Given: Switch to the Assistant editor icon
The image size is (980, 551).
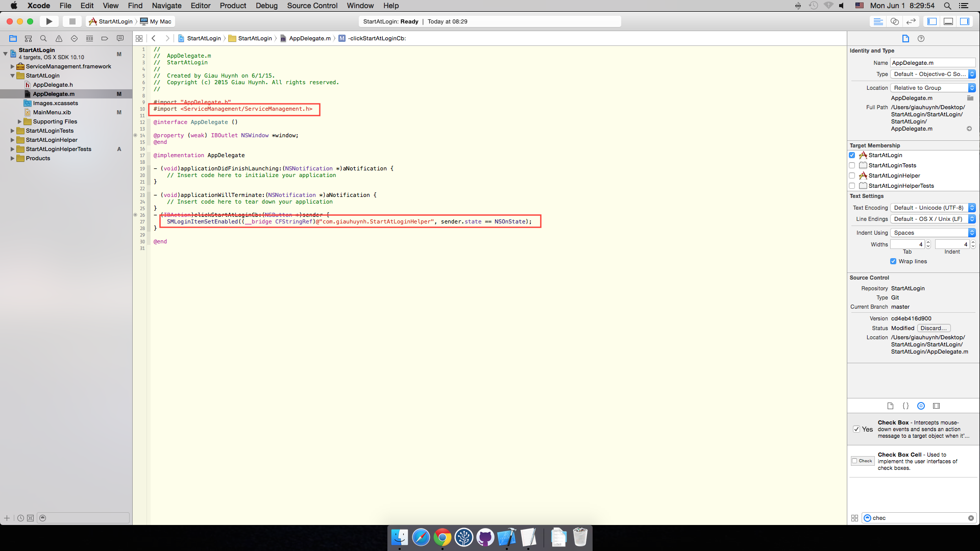Looking at the screenshot, I should tap(894, 21).
